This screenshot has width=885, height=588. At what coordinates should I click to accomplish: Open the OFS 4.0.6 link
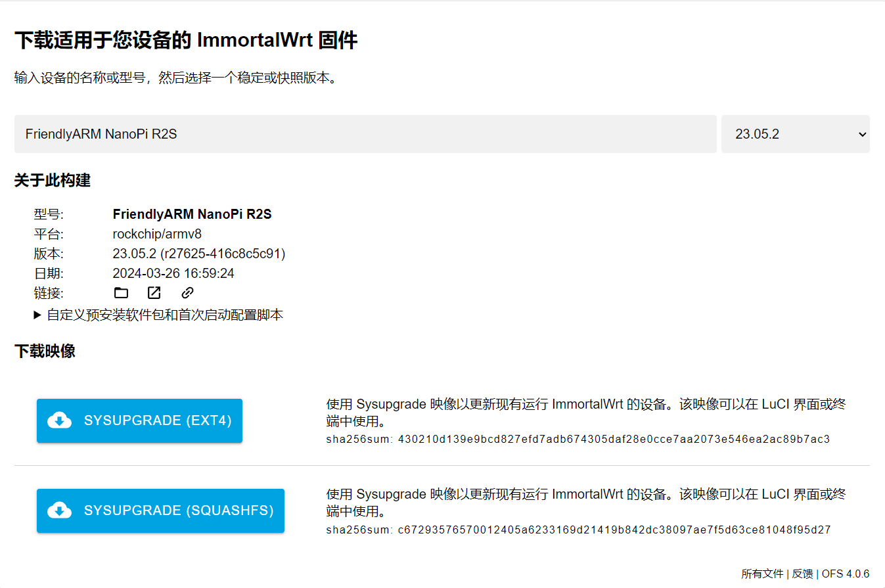(x=846, y=574)
